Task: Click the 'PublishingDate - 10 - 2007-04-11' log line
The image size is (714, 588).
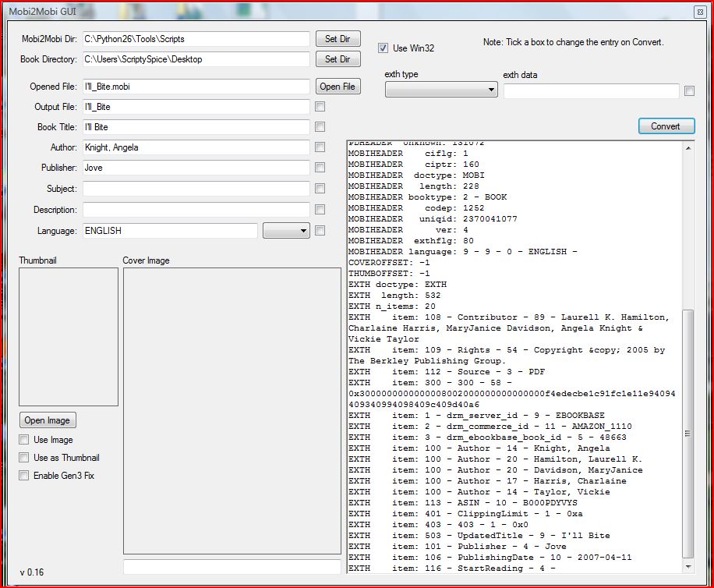Action: coord(490,558)
